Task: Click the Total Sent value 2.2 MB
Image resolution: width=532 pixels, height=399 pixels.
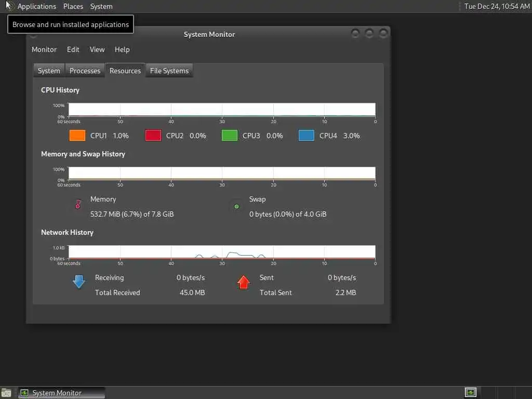Action: pyautogui.click(x=345, y=292)
